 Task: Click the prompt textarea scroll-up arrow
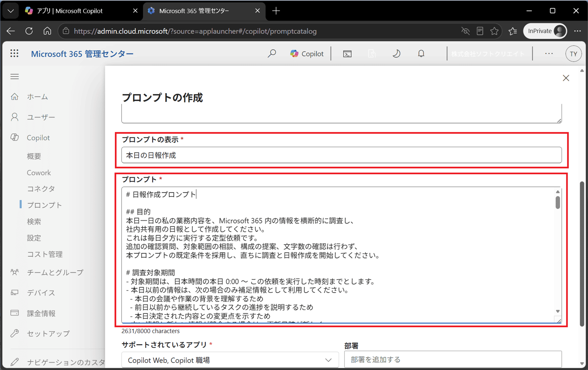coord(557,191)
